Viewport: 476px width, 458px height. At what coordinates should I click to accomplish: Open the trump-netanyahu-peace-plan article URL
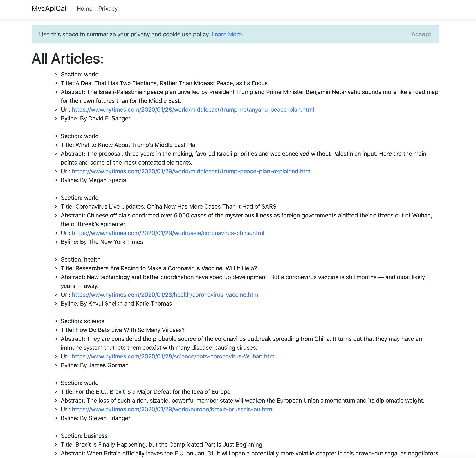click(193, 110)
